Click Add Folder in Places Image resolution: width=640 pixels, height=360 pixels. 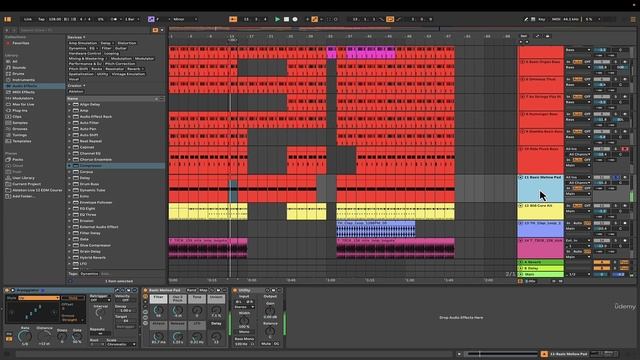23,196
